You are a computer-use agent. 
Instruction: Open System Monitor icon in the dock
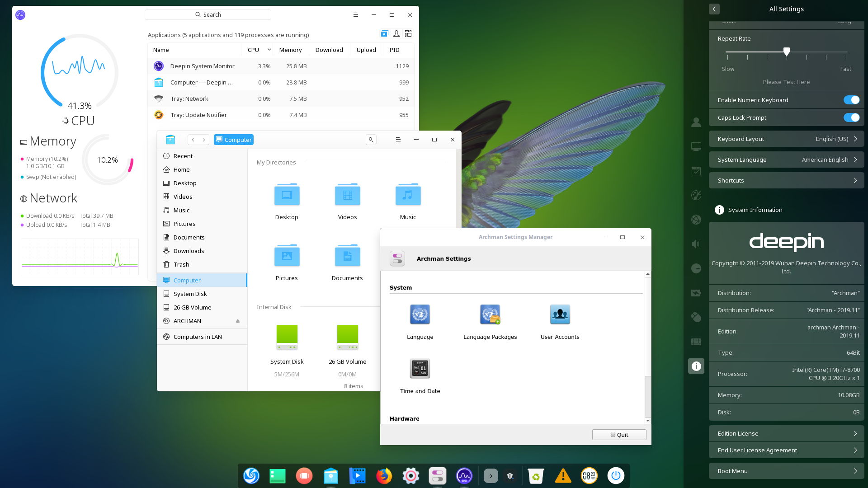pos(464,475)
